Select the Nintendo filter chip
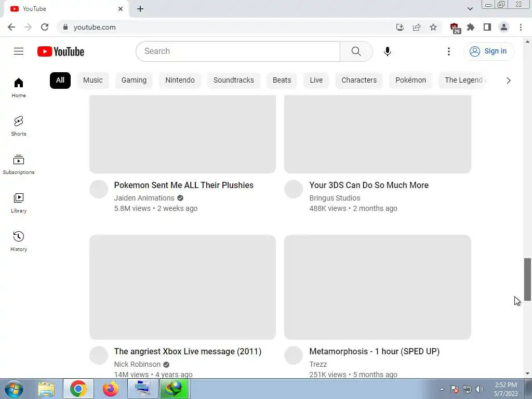532x399 pixels. pyautogui.click(x=180, y=81)
